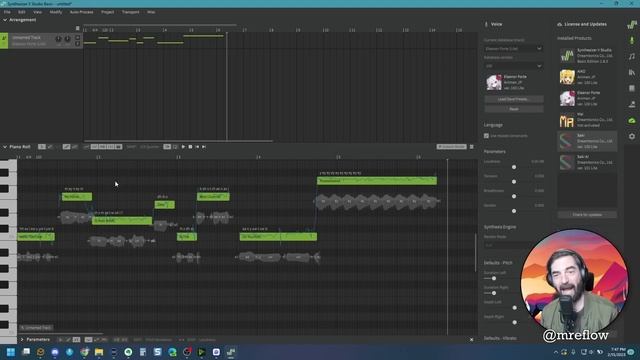Open the Dictionary books sidebar icon

(632, 72)
